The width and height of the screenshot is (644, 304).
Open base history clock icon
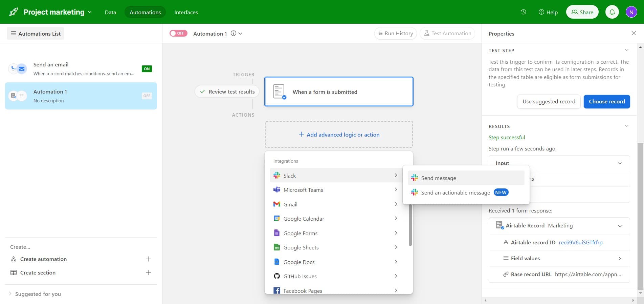pos(523,12)
